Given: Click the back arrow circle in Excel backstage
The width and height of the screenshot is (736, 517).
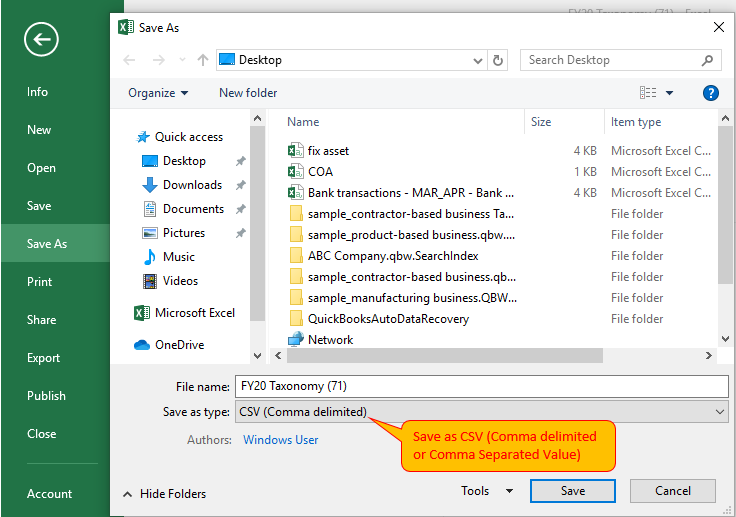Looking at the screenshot, I should 41,39.
